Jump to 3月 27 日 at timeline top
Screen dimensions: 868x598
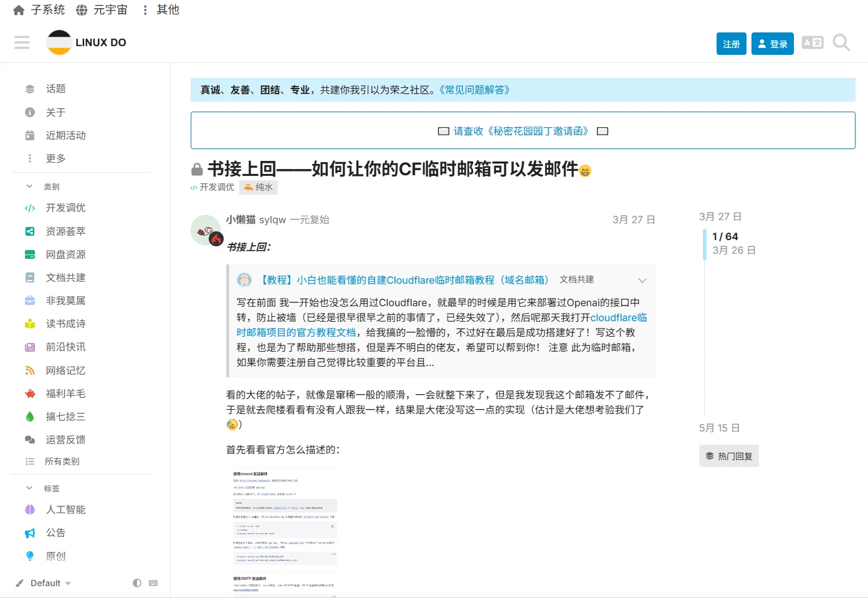coord(720,216)
